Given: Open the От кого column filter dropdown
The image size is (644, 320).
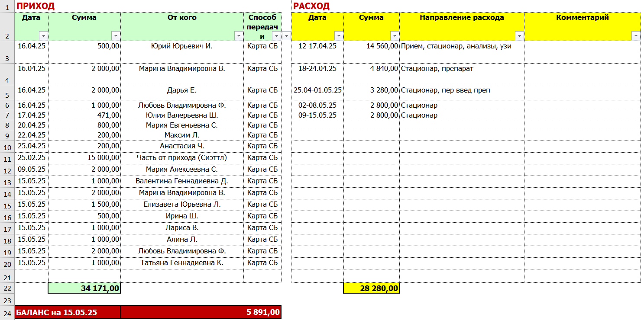Looking at the screenshot, I should pyautogui.click(x=239, y=36).
